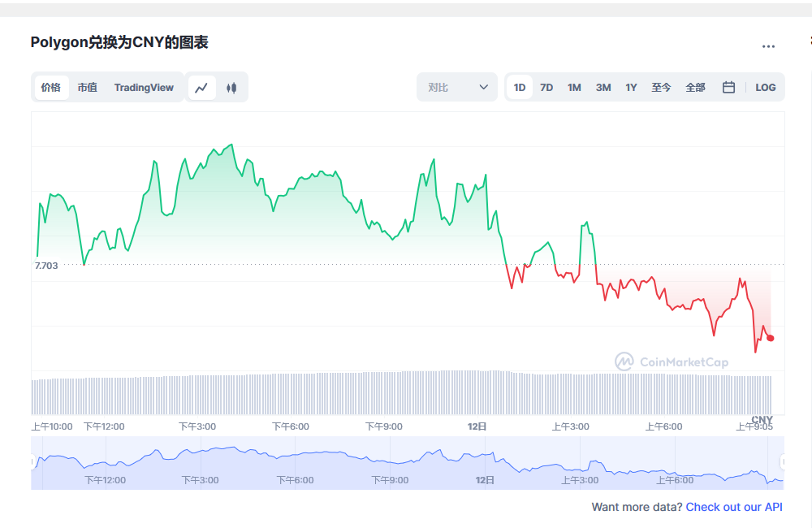The width and height of the screenshot is (812, 528).
Task: Toggle LOG scale on chart
Action: [765, 87]
